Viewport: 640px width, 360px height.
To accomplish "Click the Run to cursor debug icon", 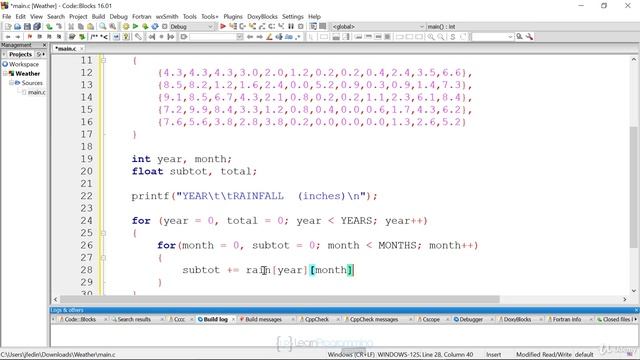I will pos(233,27).
